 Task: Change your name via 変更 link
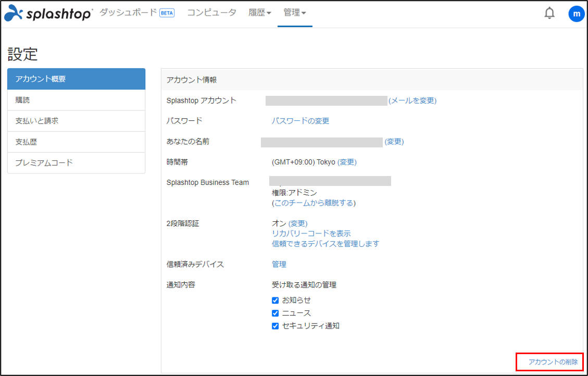click(394, 142)
